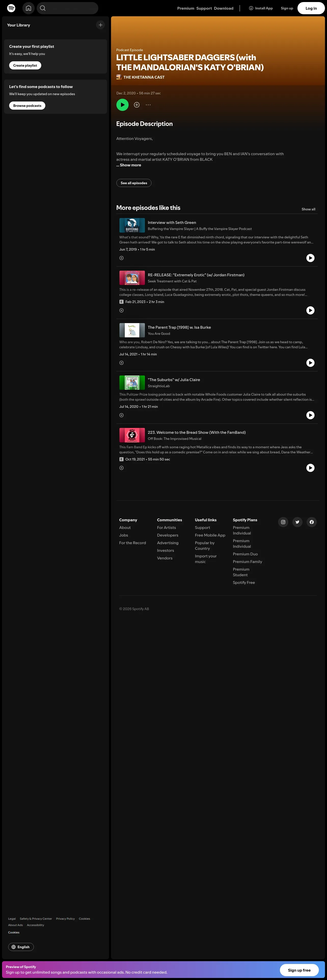The height and width of the screenshot is (980, 327).
Task: Open Free Mobile App footer link
Action: [x=210, y=535]
